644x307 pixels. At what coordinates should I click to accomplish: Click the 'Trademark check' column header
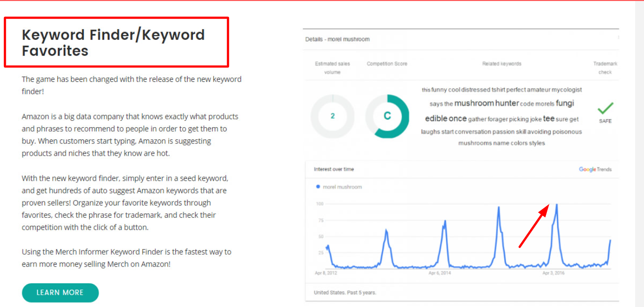606,68
